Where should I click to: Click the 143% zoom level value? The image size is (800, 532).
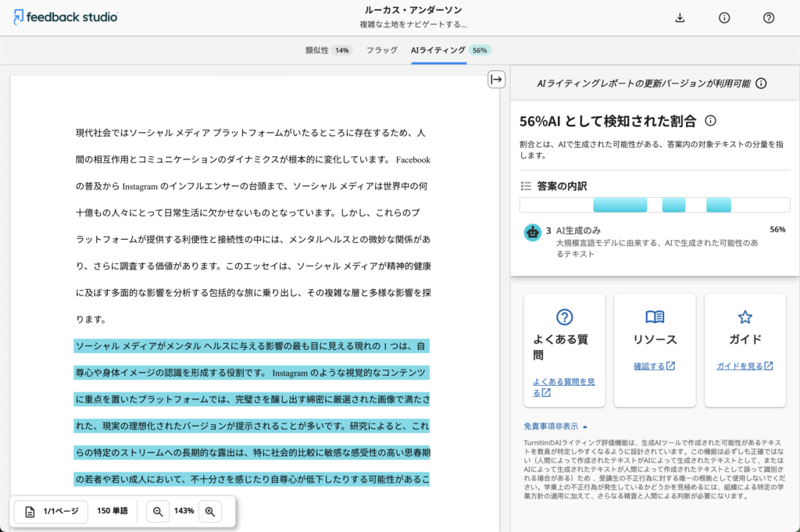(184, 511)
